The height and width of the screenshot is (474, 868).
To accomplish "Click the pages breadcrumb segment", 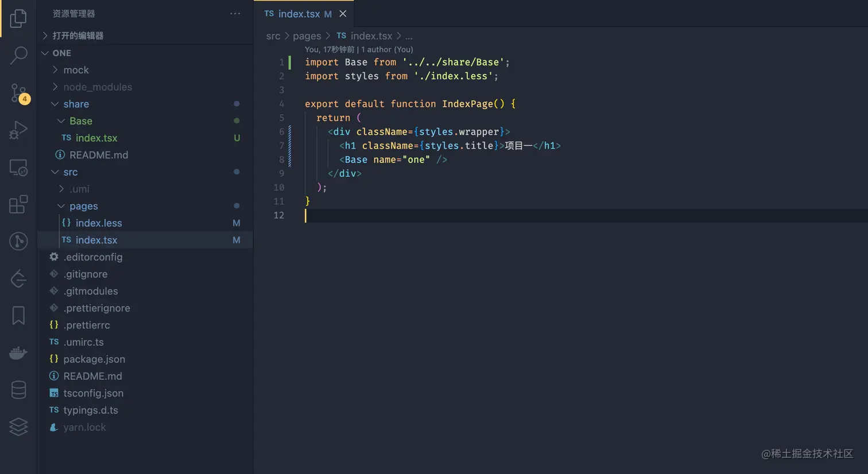I will (x=307, y=36).
